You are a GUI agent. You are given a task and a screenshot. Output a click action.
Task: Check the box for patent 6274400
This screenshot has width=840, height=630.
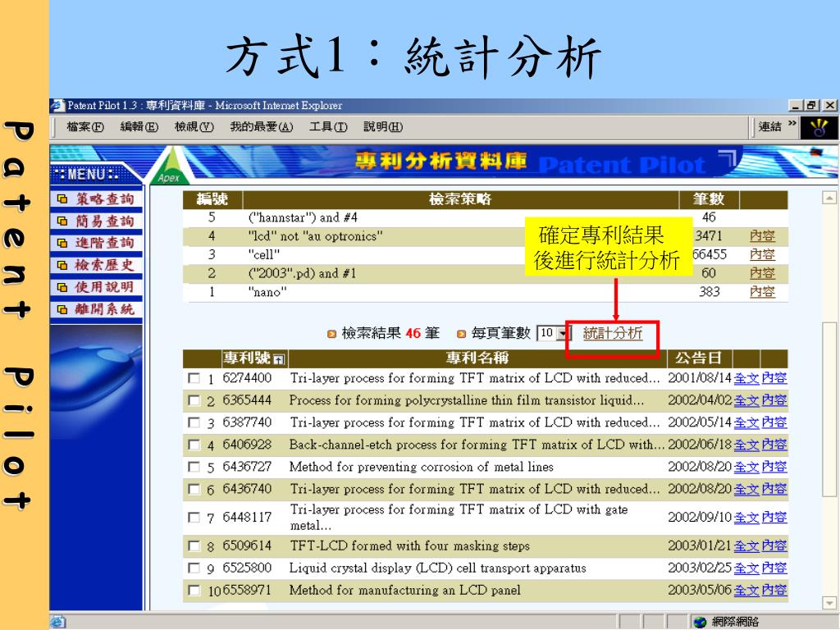coord(194,379)
